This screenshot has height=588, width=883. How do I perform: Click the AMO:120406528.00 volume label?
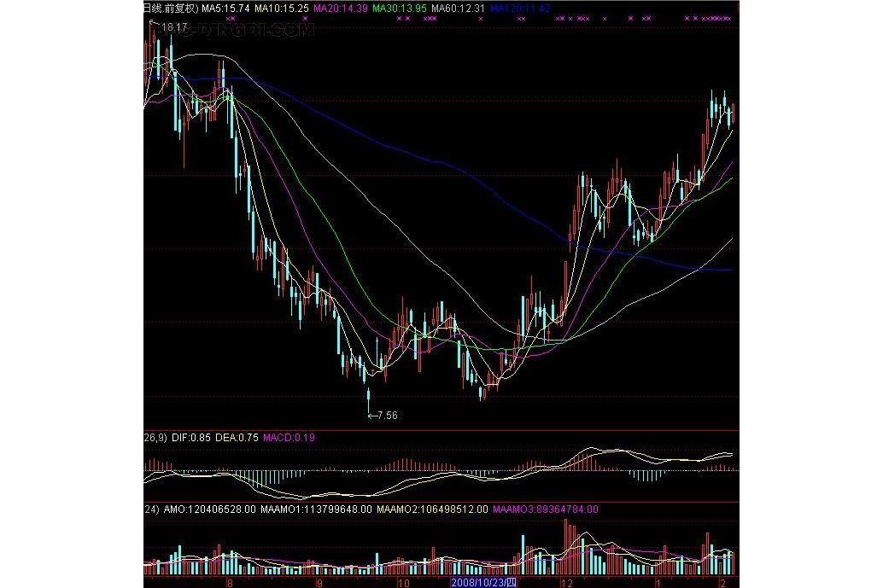(x=209, y=509)
